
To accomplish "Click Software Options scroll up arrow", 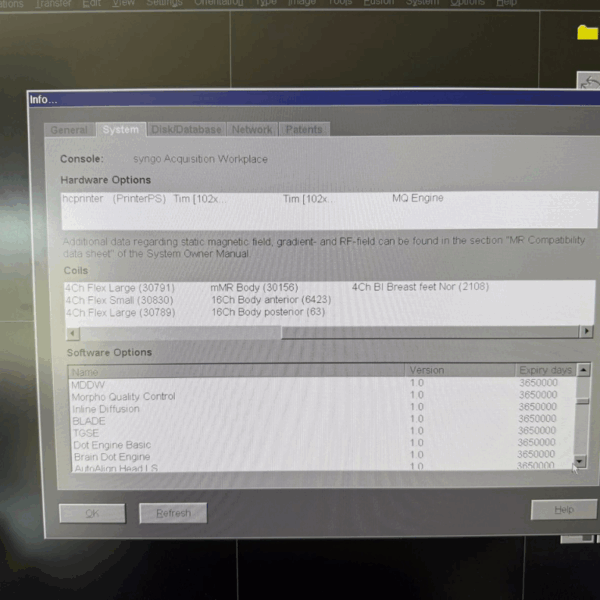I will (x=583, y=370).
